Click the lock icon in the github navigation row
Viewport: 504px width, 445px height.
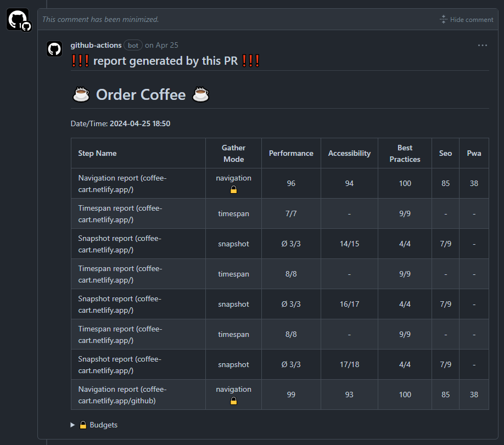234,401
